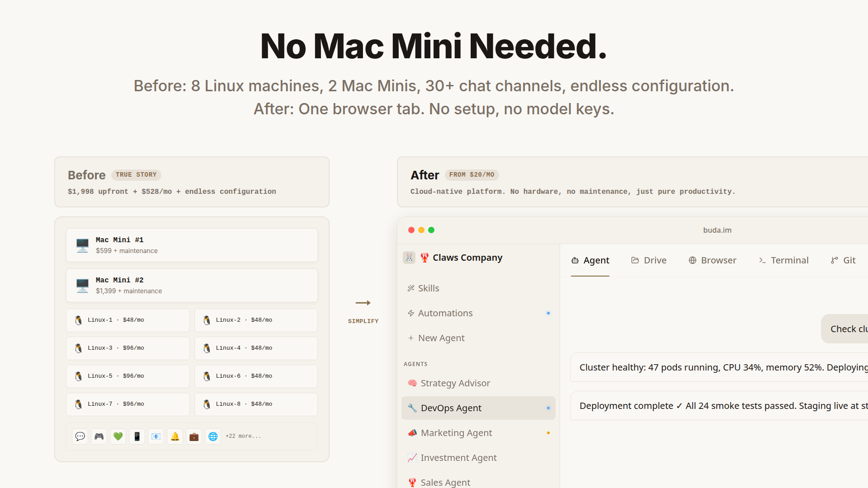Screen dimensions: 868x488
Task: Click the globe channel icon
Action: click(213, 436)
